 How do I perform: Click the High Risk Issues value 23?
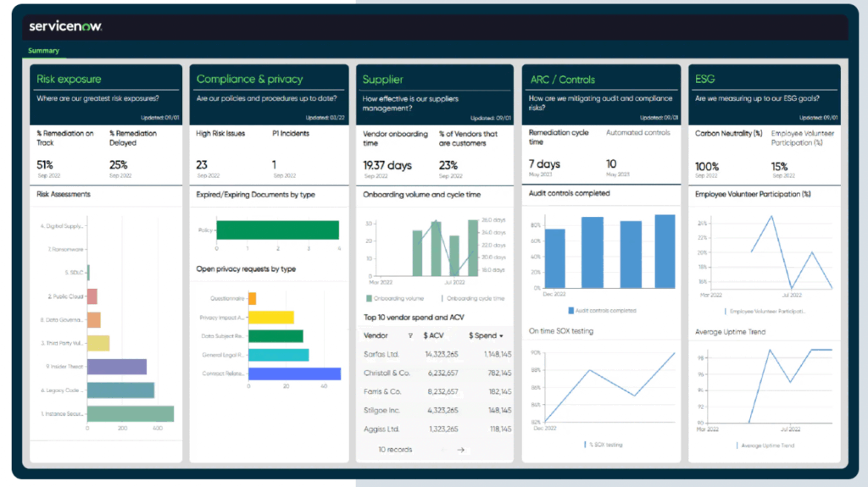pyautogui.click(x=202, y=164)
